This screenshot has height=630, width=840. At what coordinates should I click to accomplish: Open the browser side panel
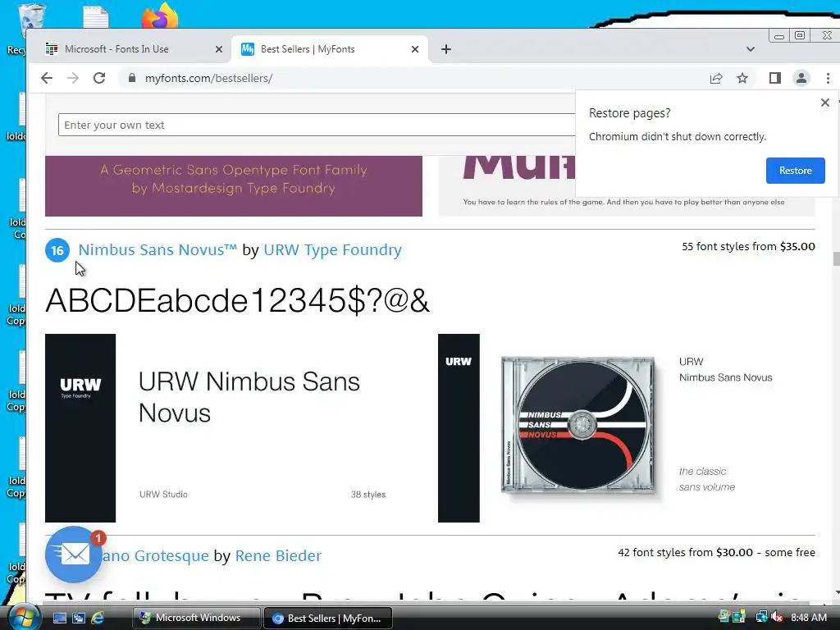coord(774,78)
